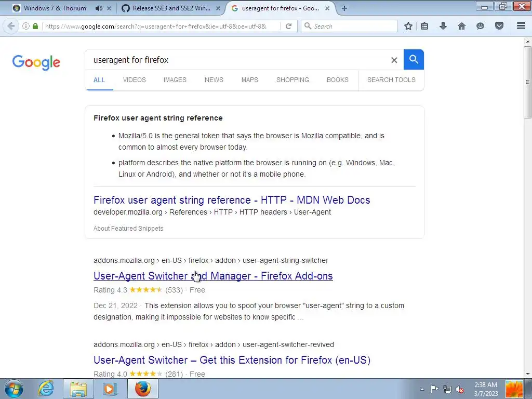Click Firefox icon in the taskbar
Screen dimensions: 532x399
coord(143,389)
